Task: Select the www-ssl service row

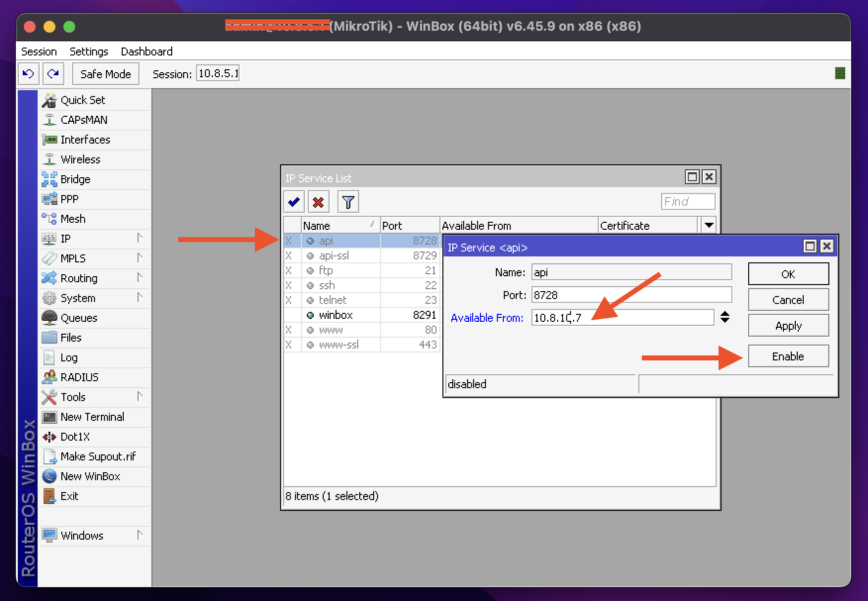Action: click(x=361, y=345)
